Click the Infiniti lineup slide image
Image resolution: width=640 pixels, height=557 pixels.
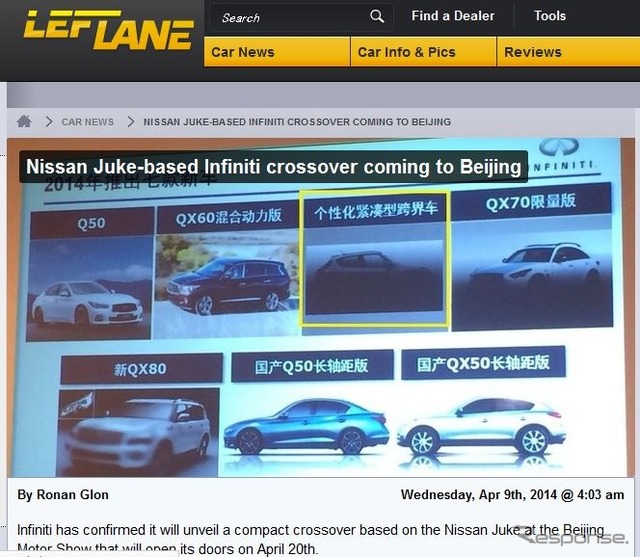[320, 308]
